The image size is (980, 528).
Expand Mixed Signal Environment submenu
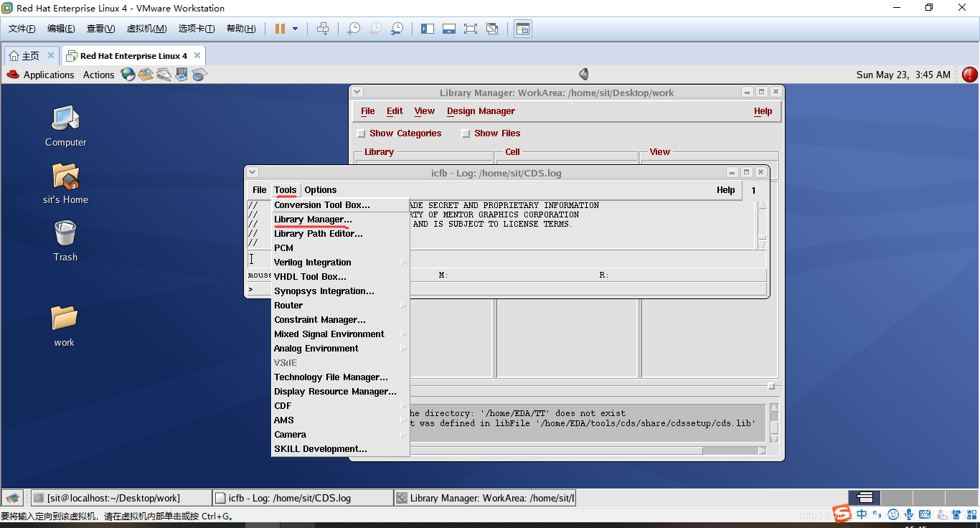[x=340, y=334]
